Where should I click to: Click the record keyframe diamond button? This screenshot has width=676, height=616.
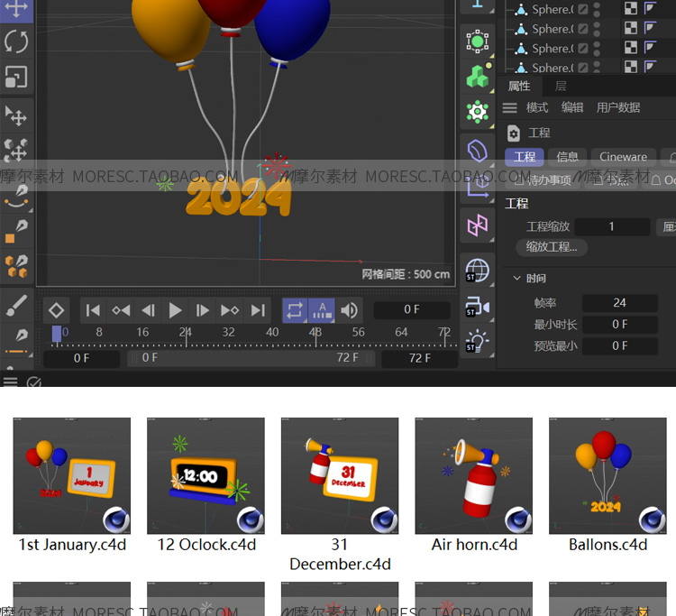[x=56, y=310]
